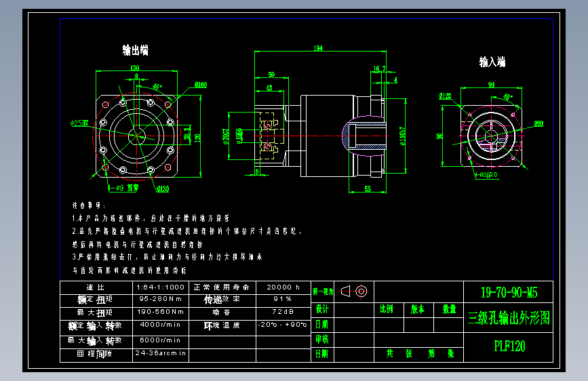Click the 19-70-90-M5 drawing number
The height and width of the screenshot is (381, 588).
pyautogui.click(x=509, y=292)
